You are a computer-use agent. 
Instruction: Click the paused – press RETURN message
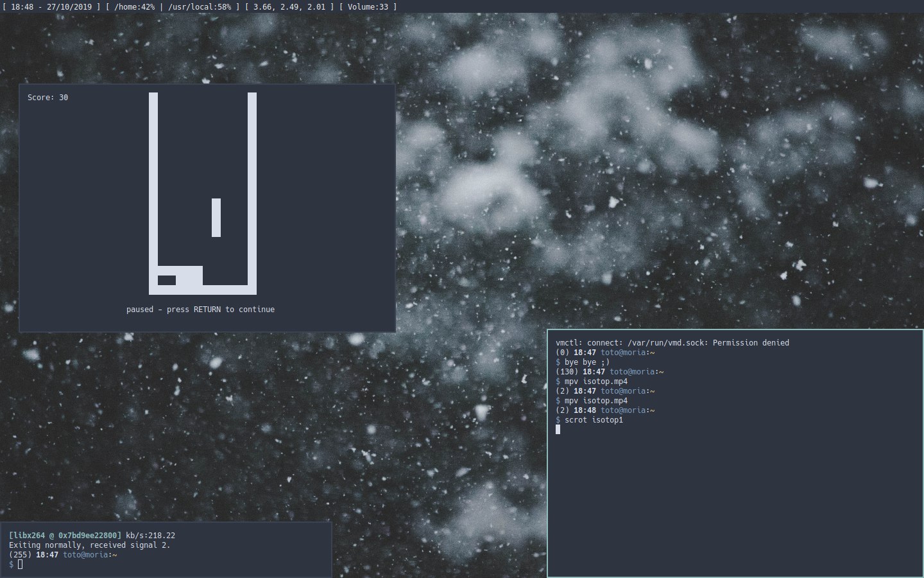[x=200, y=310]
